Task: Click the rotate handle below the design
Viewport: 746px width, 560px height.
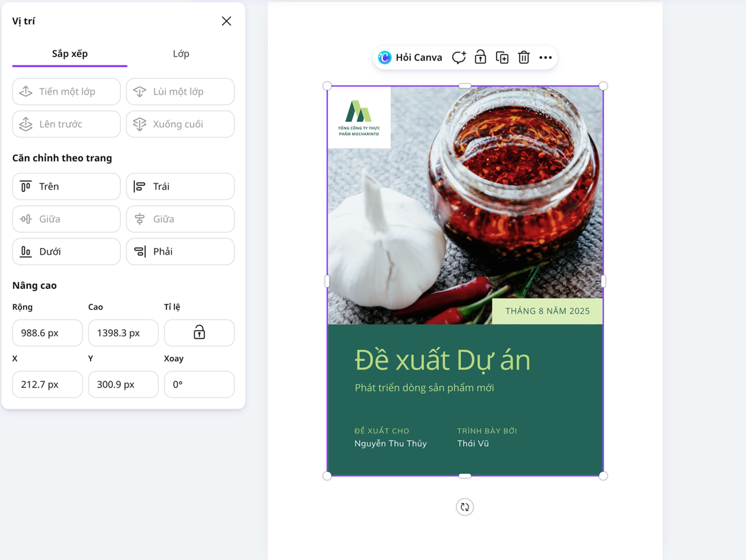Action: (465, 507)
